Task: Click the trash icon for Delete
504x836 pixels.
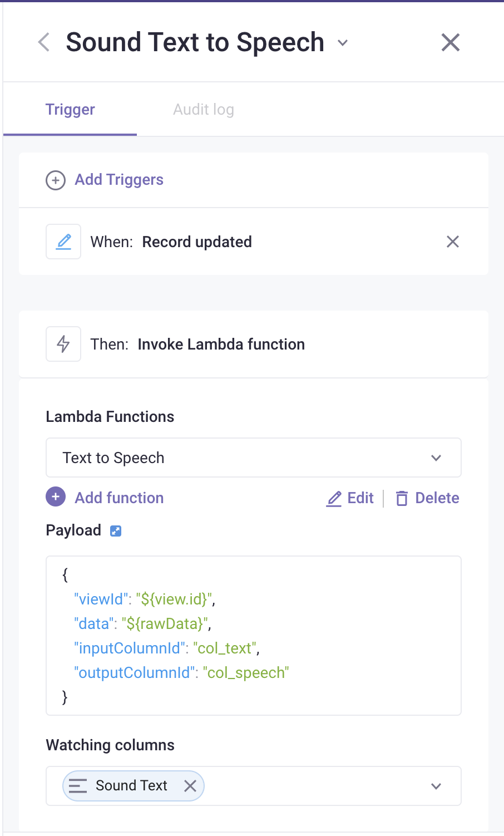Action: click(x=402, y=498)
